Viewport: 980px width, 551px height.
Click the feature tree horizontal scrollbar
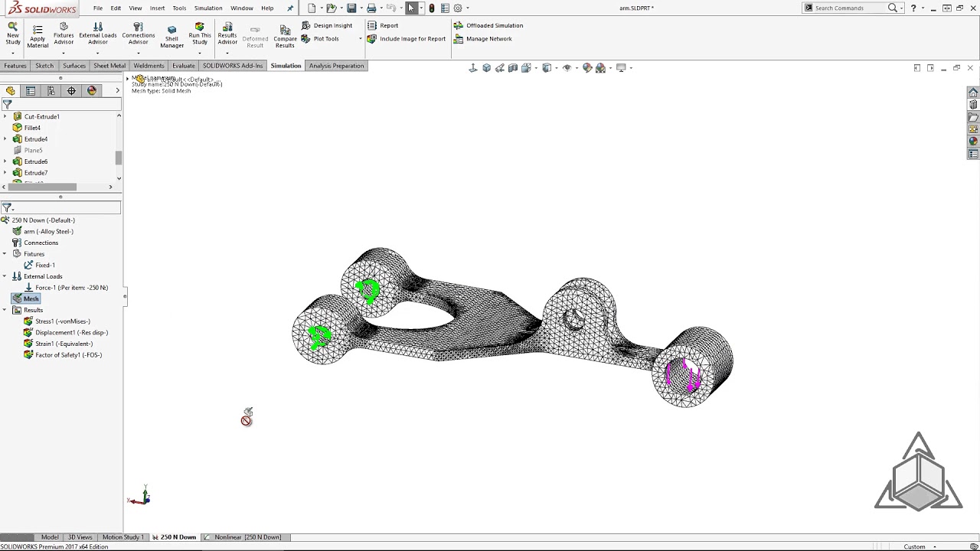(x=42, y=187)
